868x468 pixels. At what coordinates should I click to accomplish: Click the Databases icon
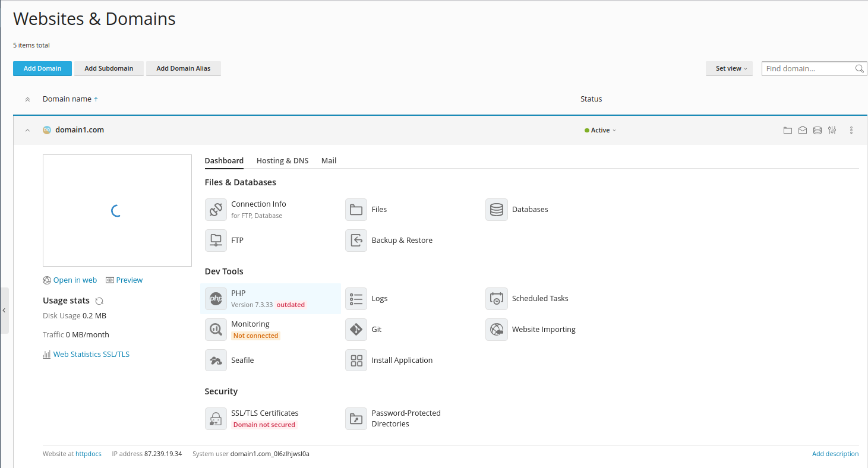[x=496, y=210]
